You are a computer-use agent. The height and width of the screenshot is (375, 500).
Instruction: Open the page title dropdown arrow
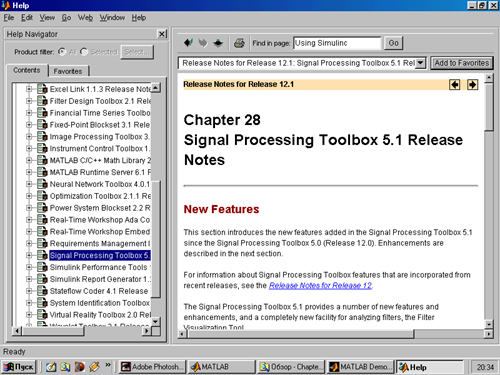[421, 63]
